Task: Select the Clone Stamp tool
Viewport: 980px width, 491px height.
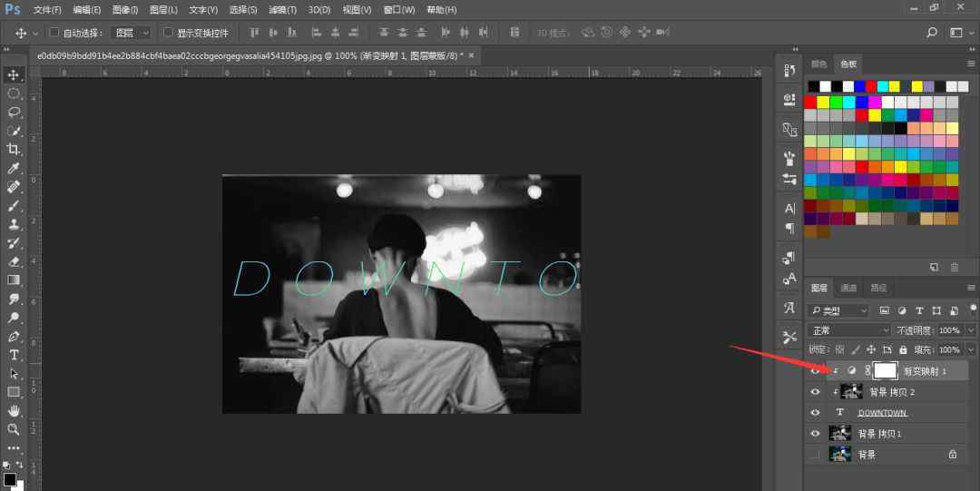Action: [13, 224]
